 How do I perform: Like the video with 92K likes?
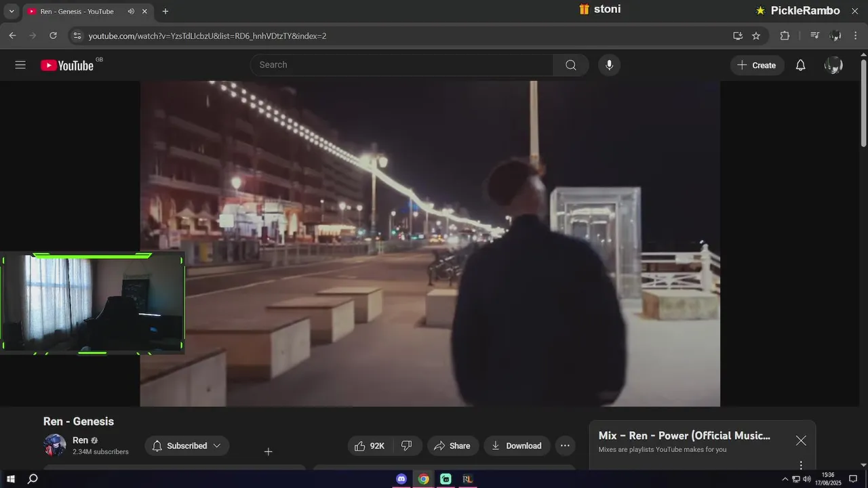(x=370, y=445)
